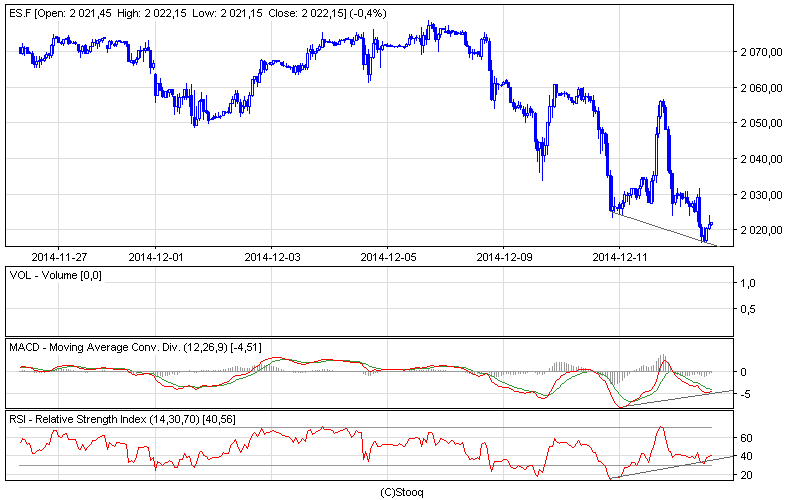Click the price chart trendline under recent lows

pos(663,229)
